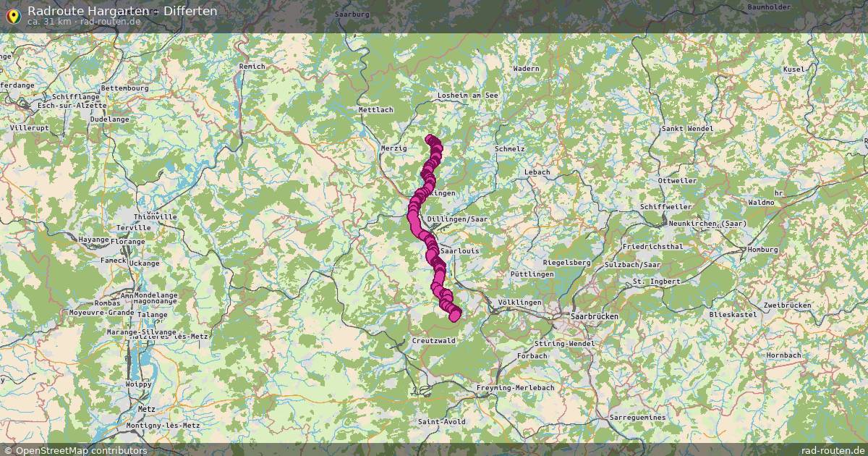Click the Dillingen/Saar label
This screenshot has width=868, height=456.
468,219
